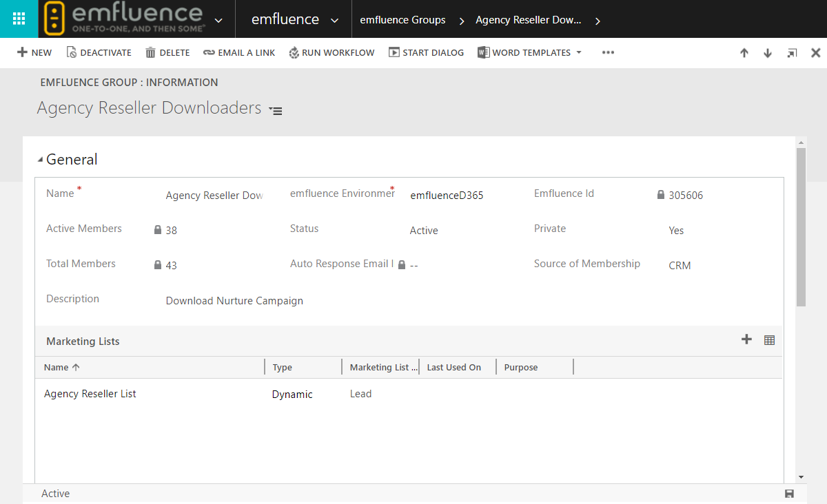
Task: Change Source of Membership CRM value
Action: point(680,266)
